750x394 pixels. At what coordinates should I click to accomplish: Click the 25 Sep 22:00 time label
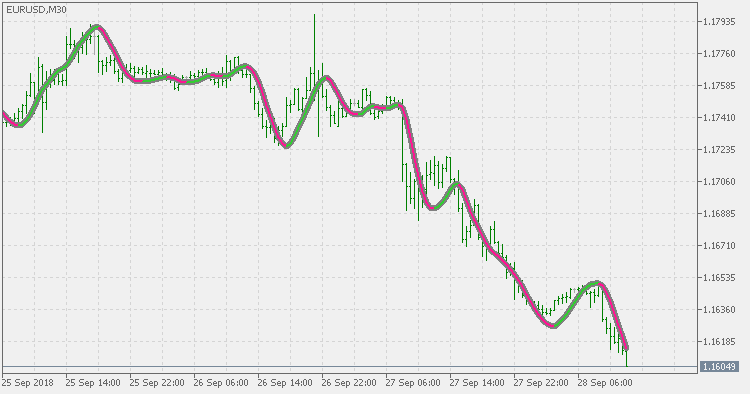157,383
